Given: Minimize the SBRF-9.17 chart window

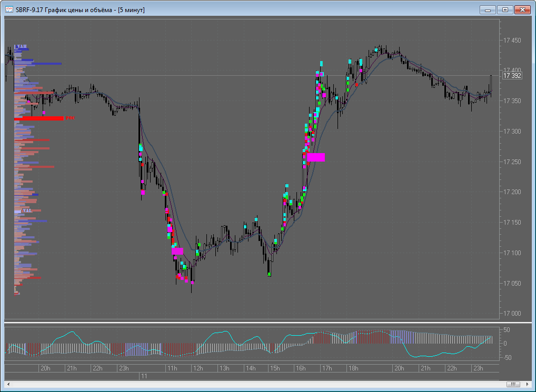Looking at the screenshot, I should 488,9.
